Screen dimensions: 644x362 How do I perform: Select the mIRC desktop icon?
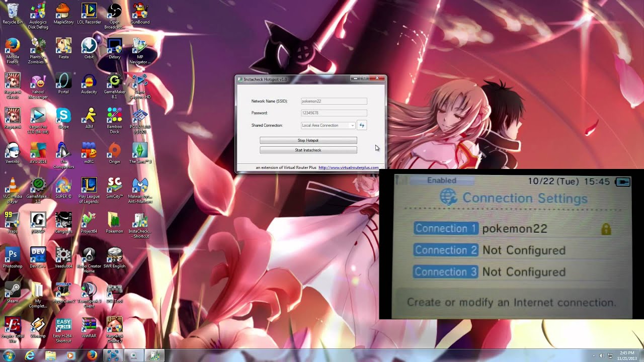pyautogui.click(x=89, y=153)
